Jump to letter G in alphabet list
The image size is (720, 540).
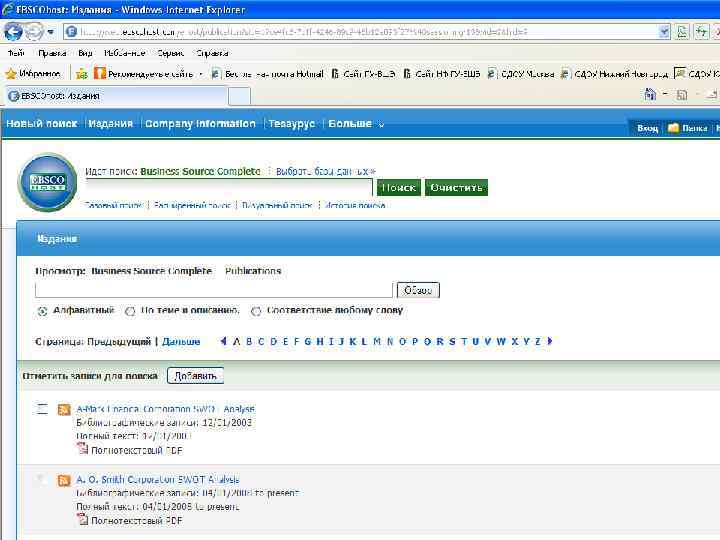tap(308, 342)
